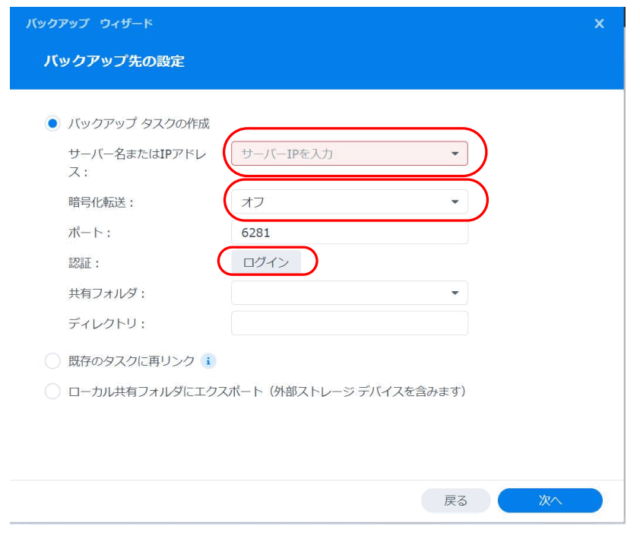Expand the サーバーIPを入力 dropdown arrow

tap(455, 154)
